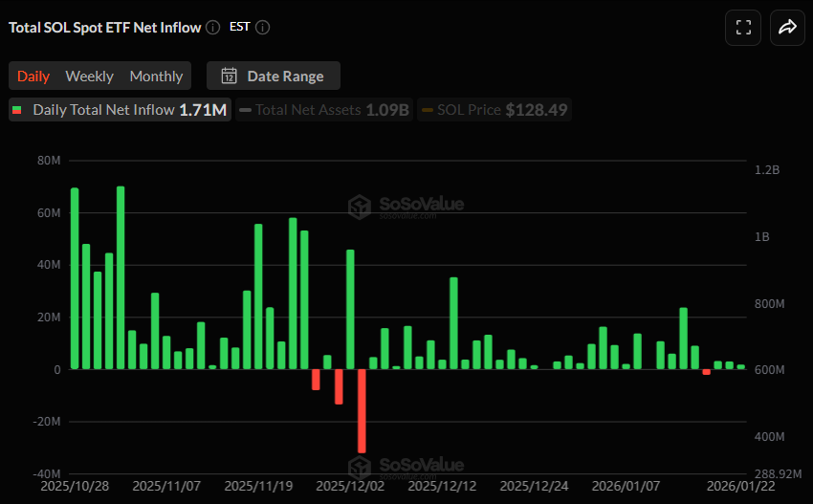Click the Total SOL Spot ETF Net Inflow title
Viewport: 813px width, 504px height.
(105, 28)
